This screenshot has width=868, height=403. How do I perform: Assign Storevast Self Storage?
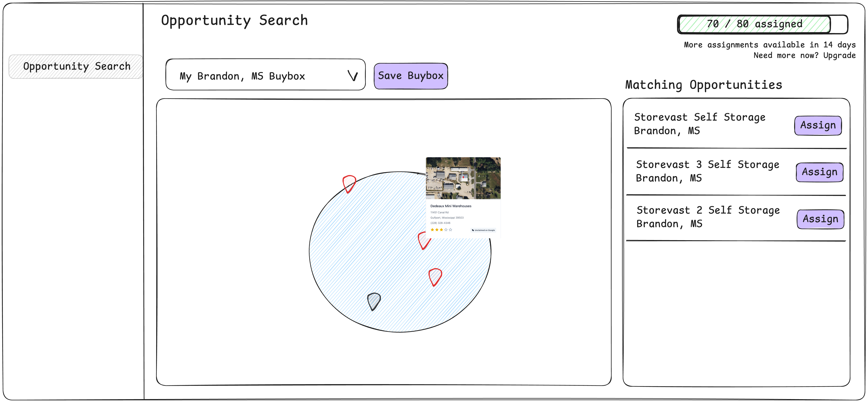coord(818,126)
